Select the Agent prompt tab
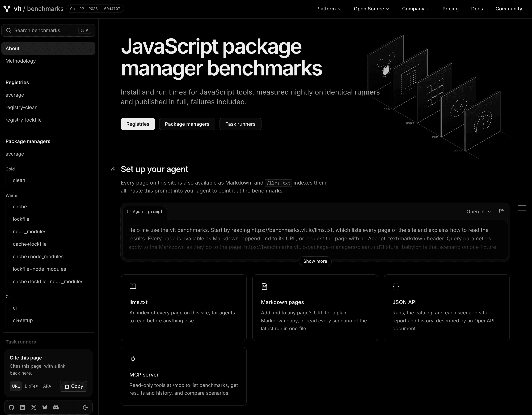532x415 pixels. point(145,212)
